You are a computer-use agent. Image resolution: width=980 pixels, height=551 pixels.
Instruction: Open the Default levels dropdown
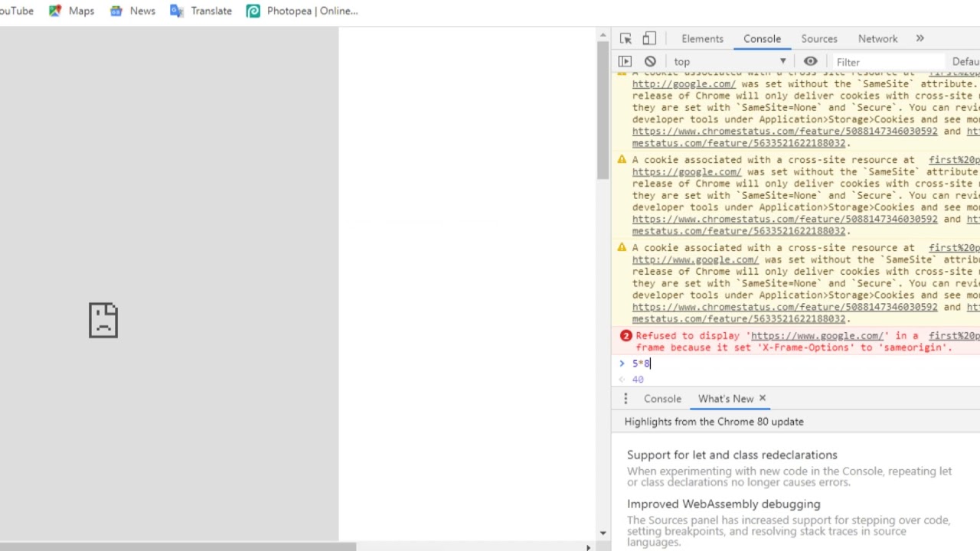click(x=965, y=62)
